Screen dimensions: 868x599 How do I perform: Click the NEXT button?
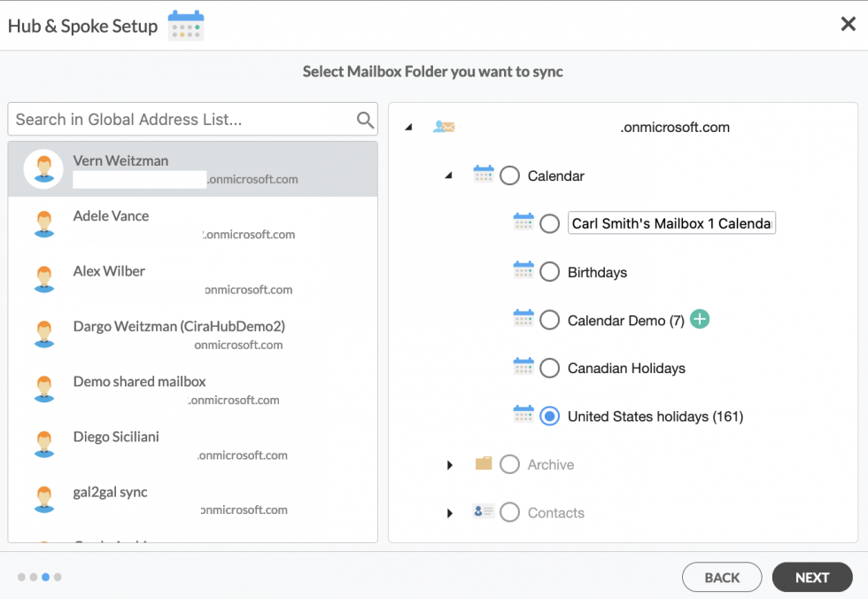click(812, 577)
